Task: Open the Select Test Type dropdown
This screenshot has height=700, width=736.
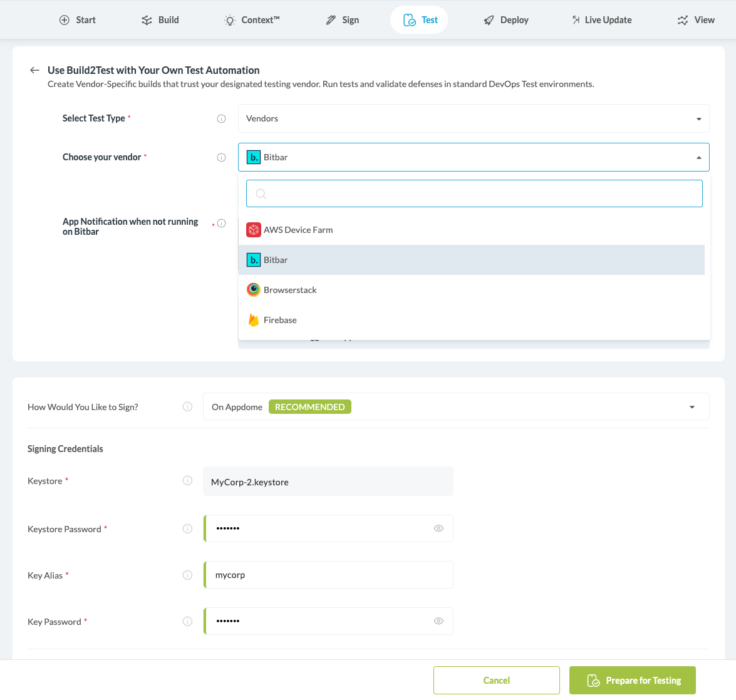Action: [x=474, y=118]
